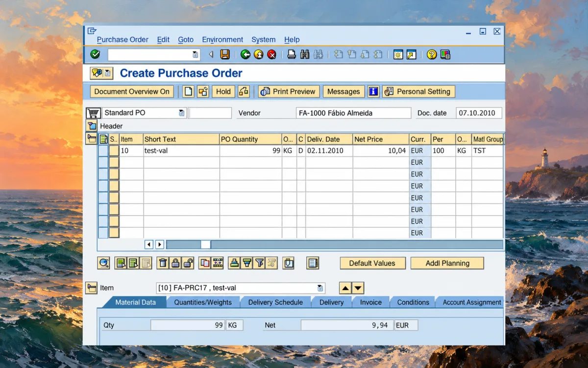Click the Document Overview On button

coord(132,92)
